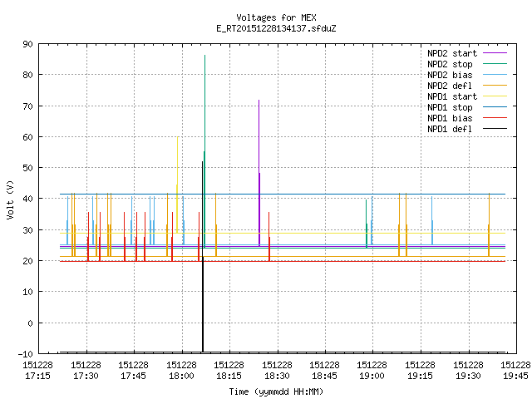Click the 'Time (yymmdd HH:MM)' x-axis label
The height and width of the screenshot is (399, 532).
pyautogui.click(x=276, y=392)
